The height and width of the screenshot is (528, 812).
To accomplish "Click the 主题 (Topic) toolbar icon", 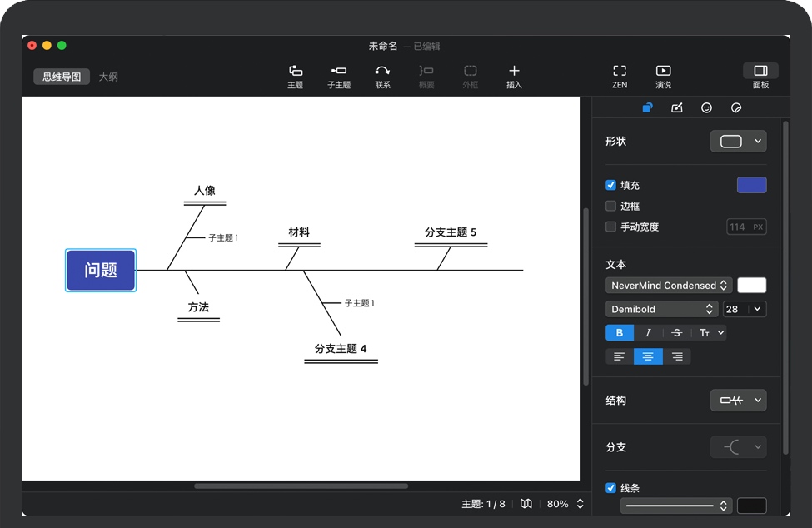I will 295,76.
